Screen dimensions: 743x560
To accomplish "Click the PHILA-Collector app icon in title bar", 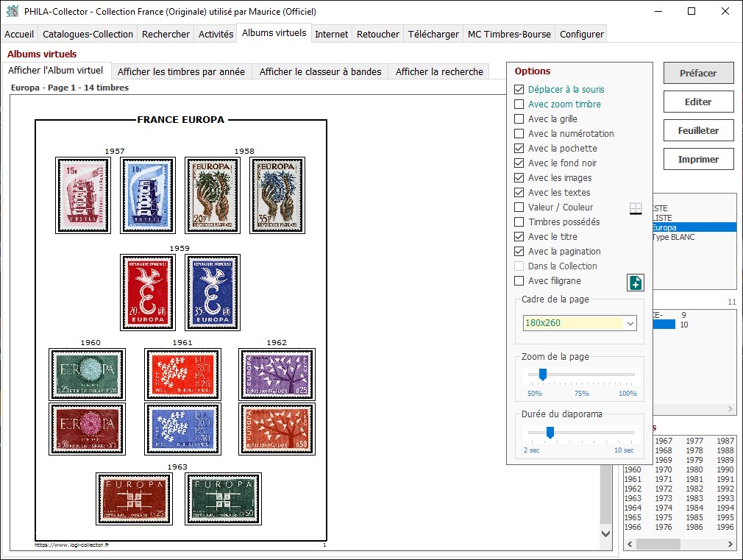I will (x=13, y=11).
